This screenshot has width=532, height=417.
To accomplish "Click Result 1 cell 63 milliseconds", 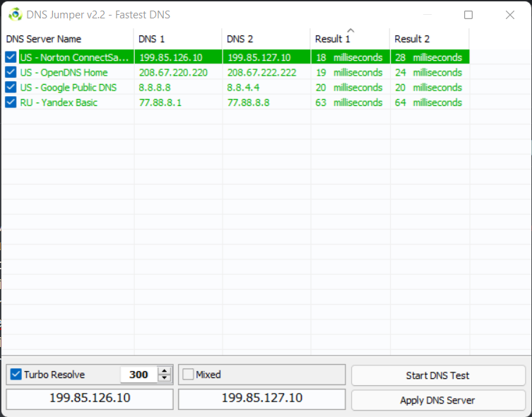I will pos(349,102).
